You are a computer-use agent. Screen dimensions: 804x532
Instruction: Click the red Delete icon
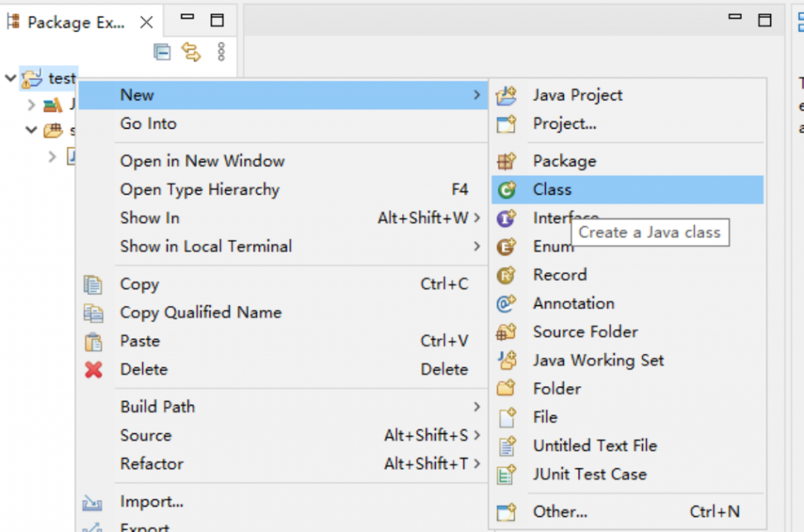[93, 370]
